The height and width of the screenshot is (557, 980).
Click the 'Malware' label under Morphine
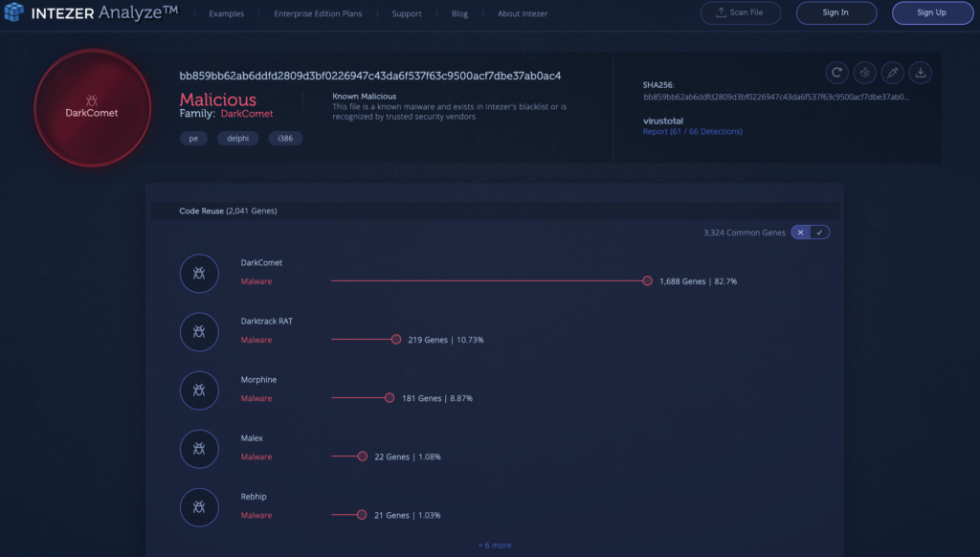pyautogui.click(x=256, y=398)
